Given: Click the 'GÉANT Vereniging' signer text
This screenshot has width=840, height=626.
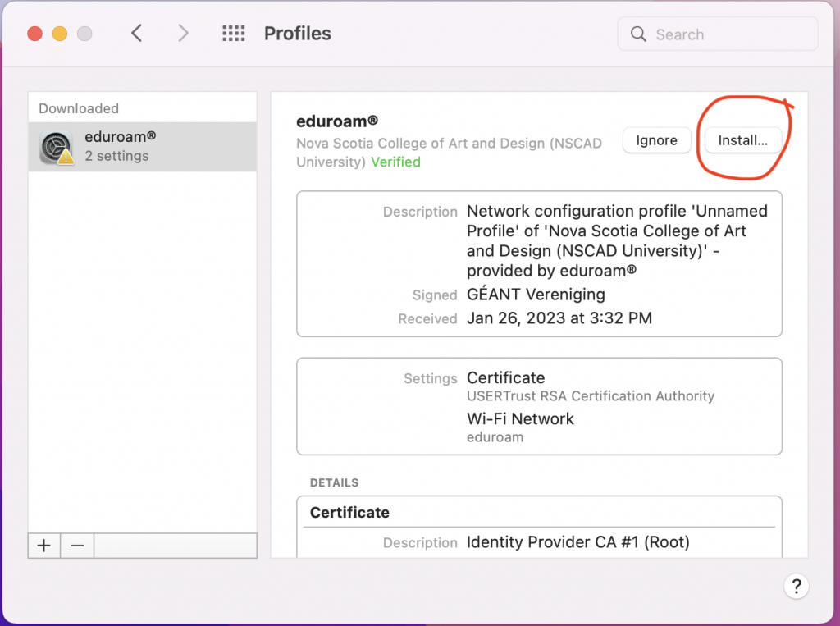Looking at the screenshot, I should 536,294.
